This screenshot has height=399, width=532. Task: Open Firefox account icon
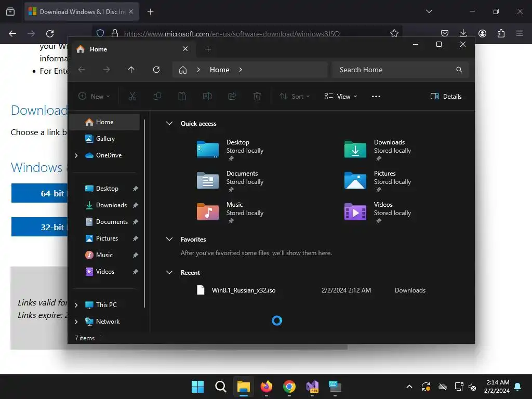click(482, 33)
